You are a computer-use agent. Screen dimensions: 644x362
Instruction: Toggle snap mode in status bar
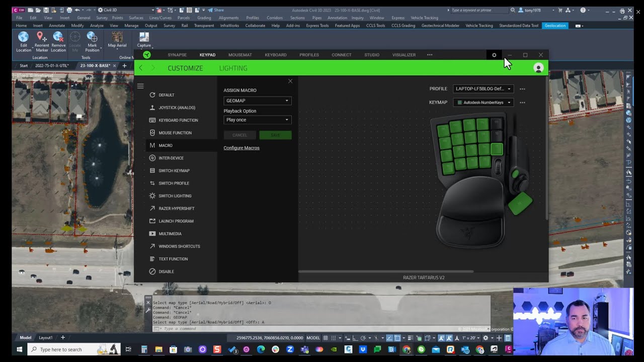coord(334,338)
